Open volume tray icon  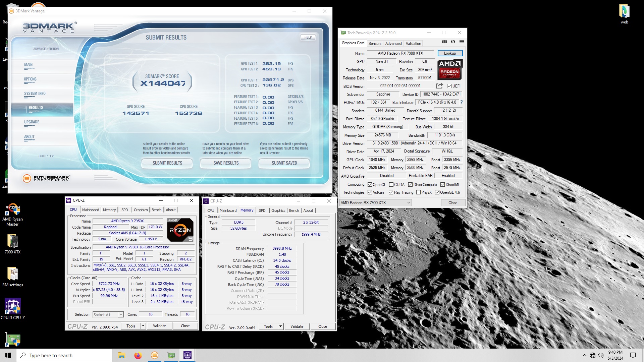tap(601, 355)
